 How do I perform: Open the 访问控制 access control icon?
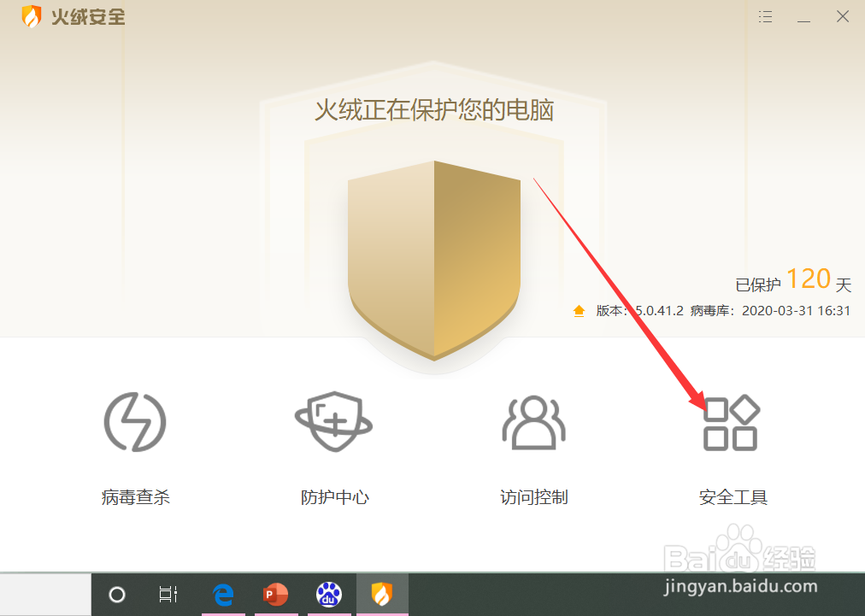(533, 422)
